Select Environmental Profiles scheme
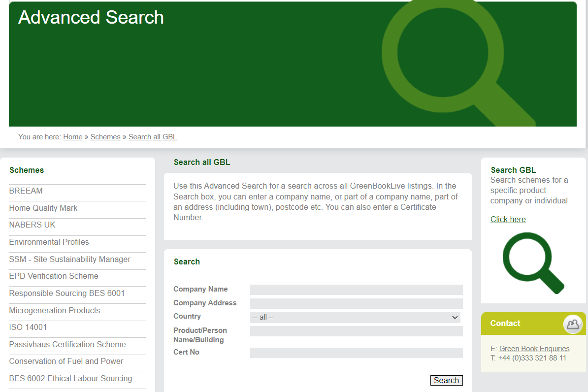 [49, 242]
